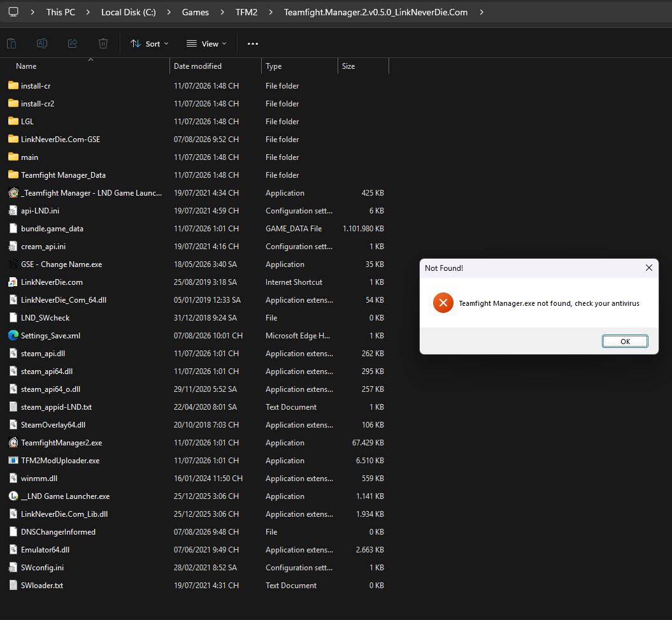Click the 16/01/2024 11:50 CH date cell

(x=208, y=479)
